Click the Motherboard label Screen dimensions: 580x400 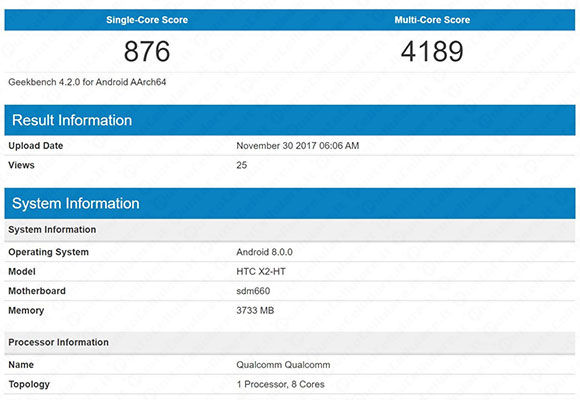(x=37, y=291)
